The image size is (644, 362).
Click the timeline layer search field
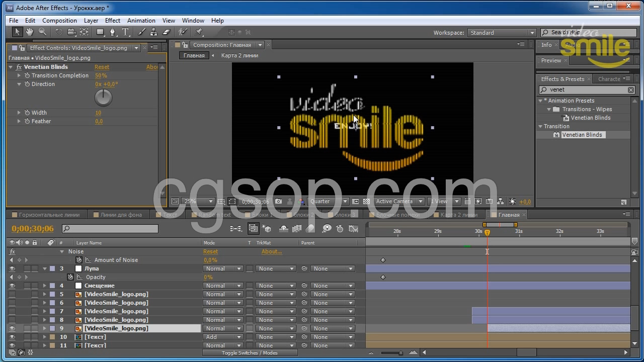click(x=110, y=229)
